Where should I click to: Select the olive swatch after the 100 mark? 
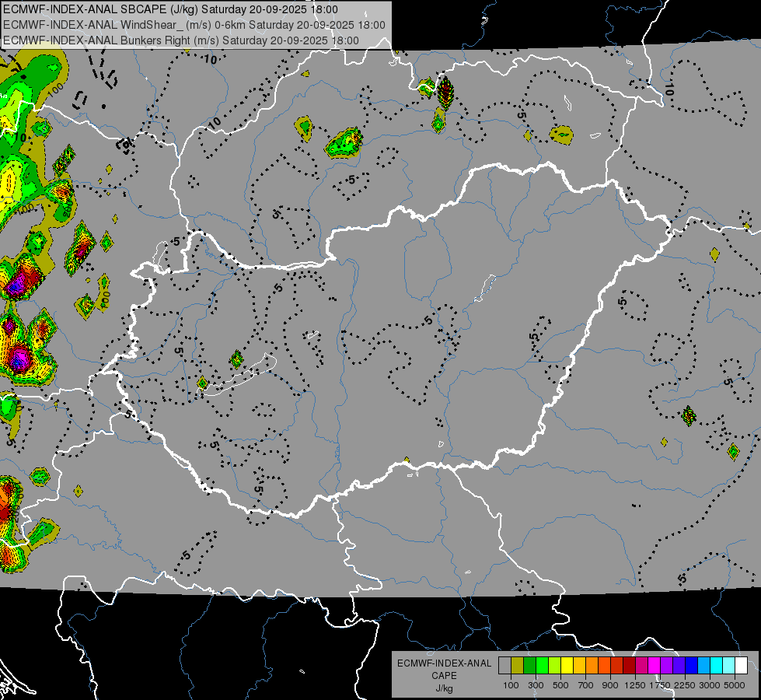(518, 666)
